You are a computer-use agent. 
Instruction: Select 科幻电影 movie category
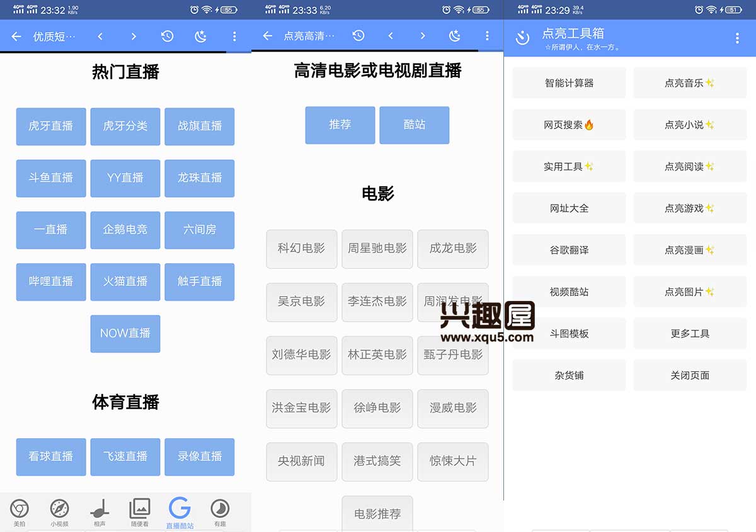(x=302, y=249)
